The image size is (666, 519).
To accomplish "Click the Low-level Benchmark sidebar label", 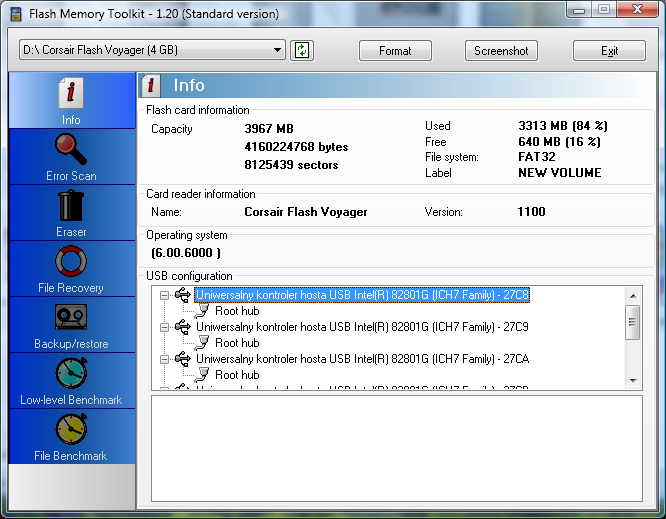I will 71,400.
